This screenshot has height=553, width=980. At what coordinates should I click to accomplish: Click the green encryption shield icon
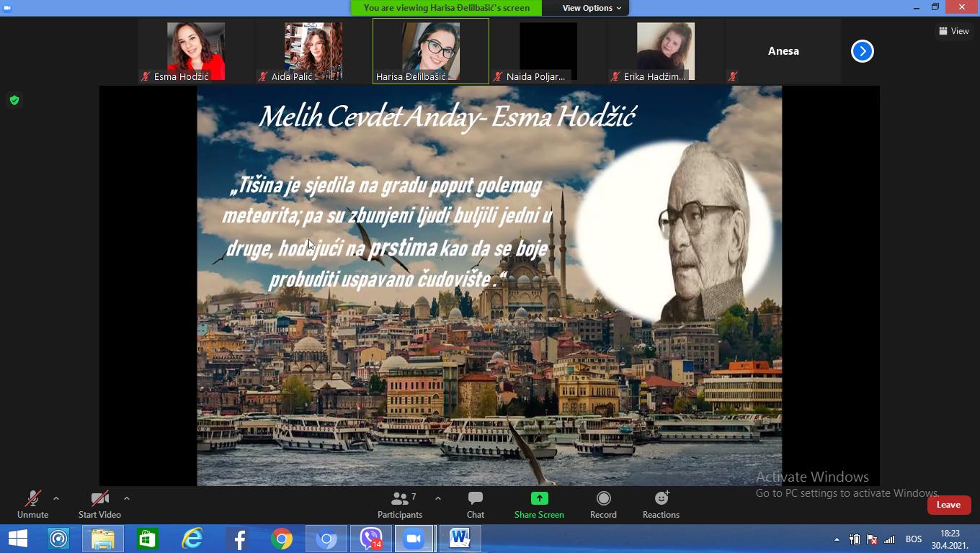(14, 100)
